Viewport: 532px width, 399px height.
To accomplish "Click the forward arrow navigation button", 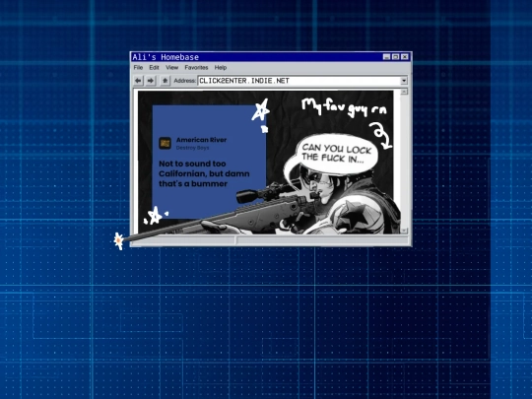I will point(151,81).
